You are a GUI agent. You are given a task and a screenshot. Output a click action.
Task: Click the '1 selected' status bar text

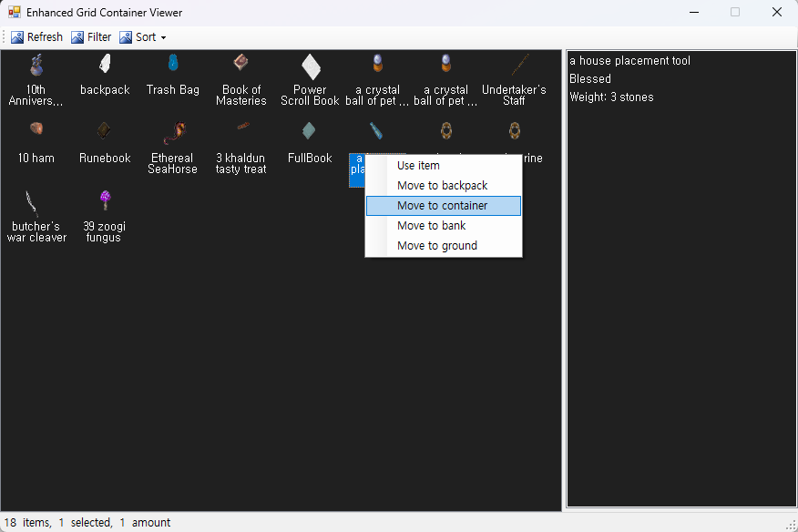(x=86, y=523)
